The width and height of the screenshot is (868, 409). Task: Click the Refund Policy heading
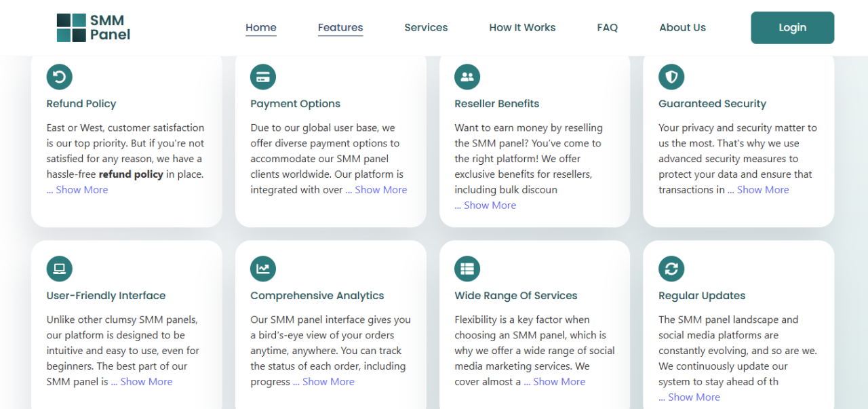(81, 104)
